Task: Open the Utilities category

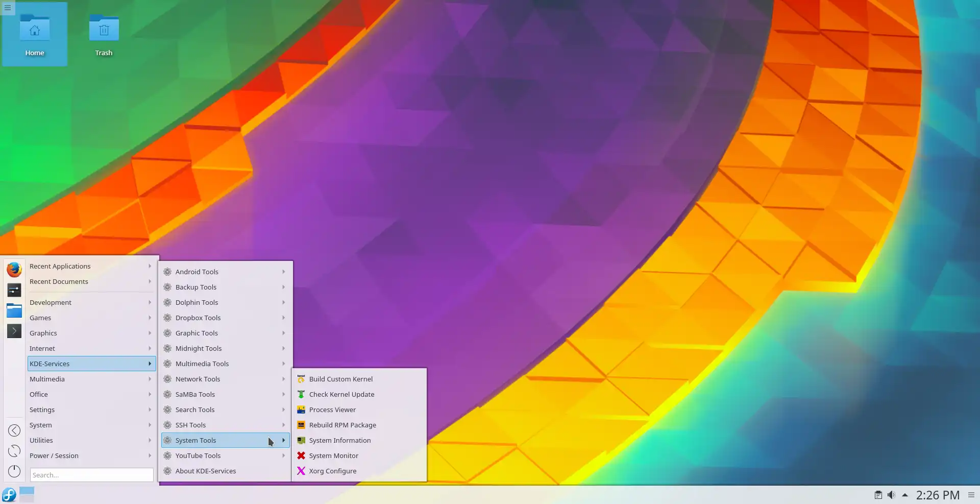Action: click(x=91, y=440)
